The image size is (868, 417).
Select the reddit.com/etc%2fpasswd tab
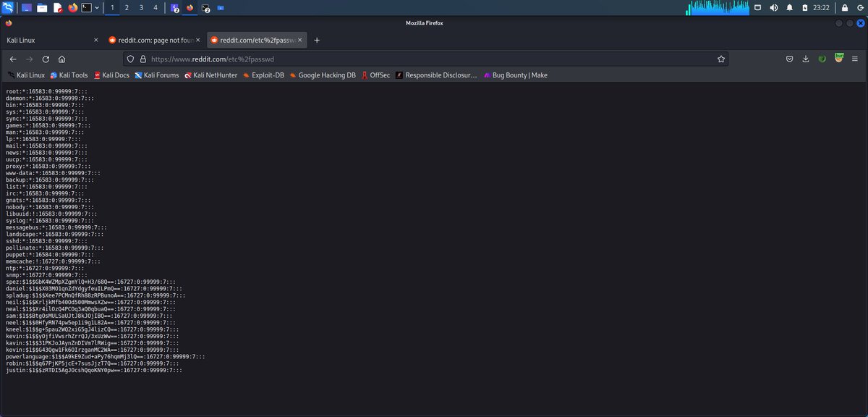[257, 41]
